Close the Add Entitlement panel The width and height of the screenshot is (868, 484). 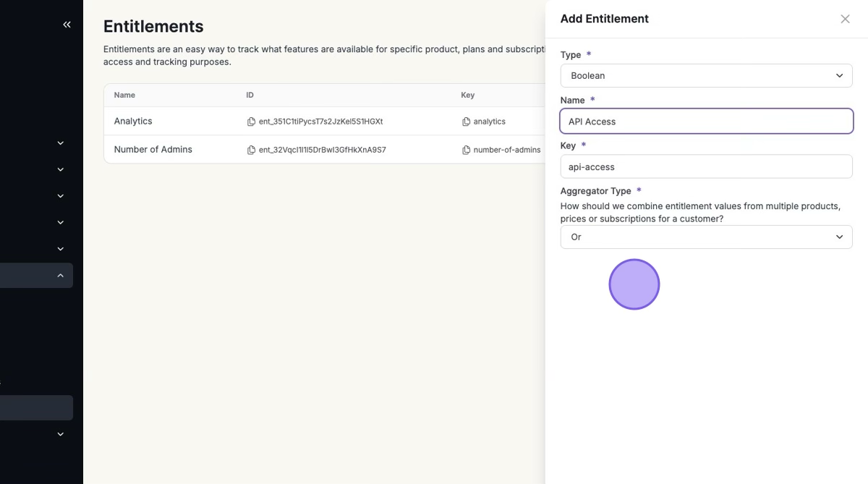click(x=845, y=19)
